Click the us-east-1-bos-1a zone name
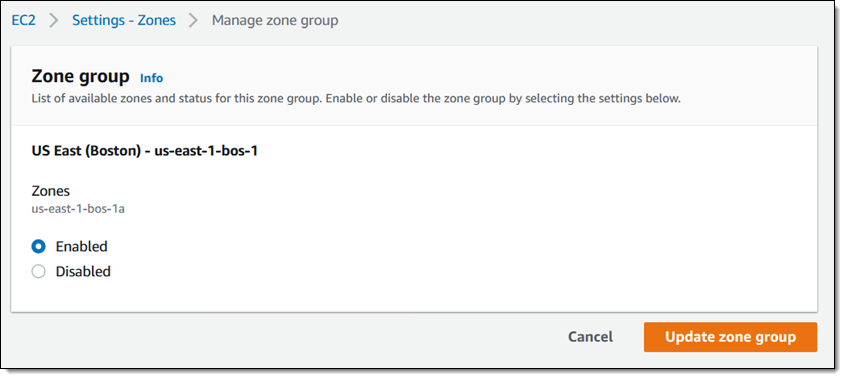Screen dimensions: 845x379 point(78,209)
